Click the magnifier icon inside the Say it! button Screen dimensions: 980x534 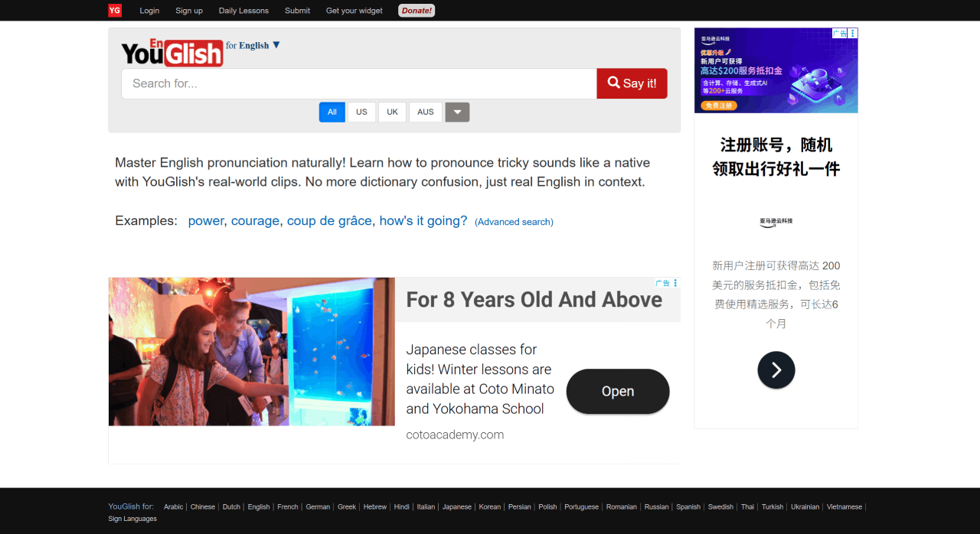pos(612,83)
